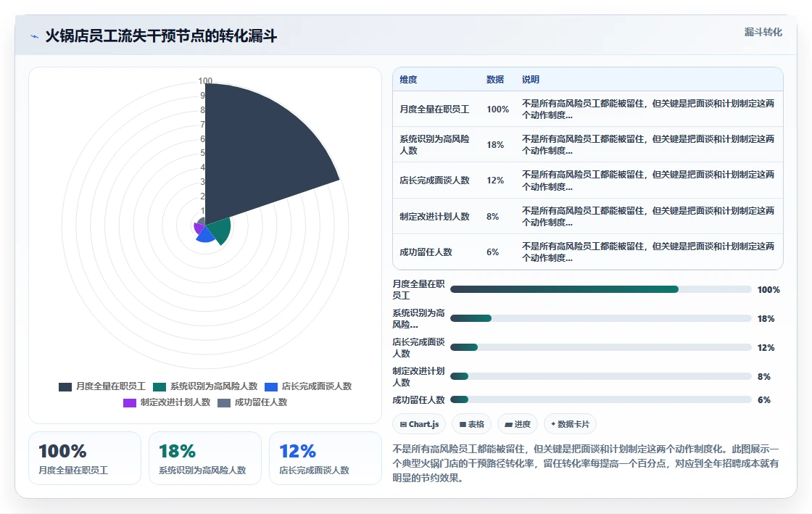Click the legend label 月度全量在职员工
Screen dimensions: 812x514
111,386
